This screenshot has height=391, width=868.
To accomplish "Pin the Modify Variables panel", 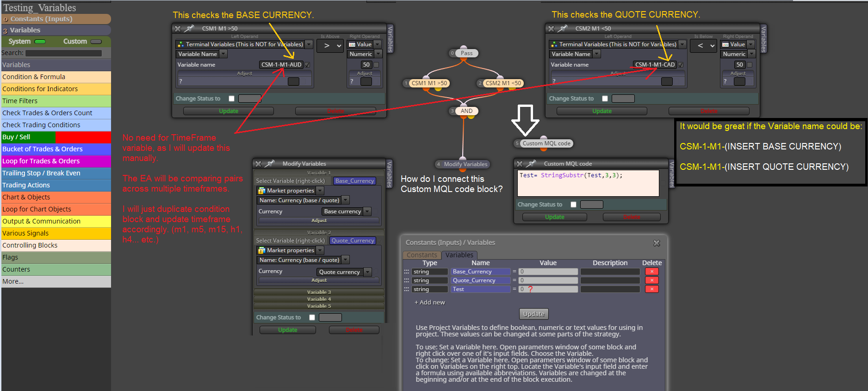I will (270, 164).
